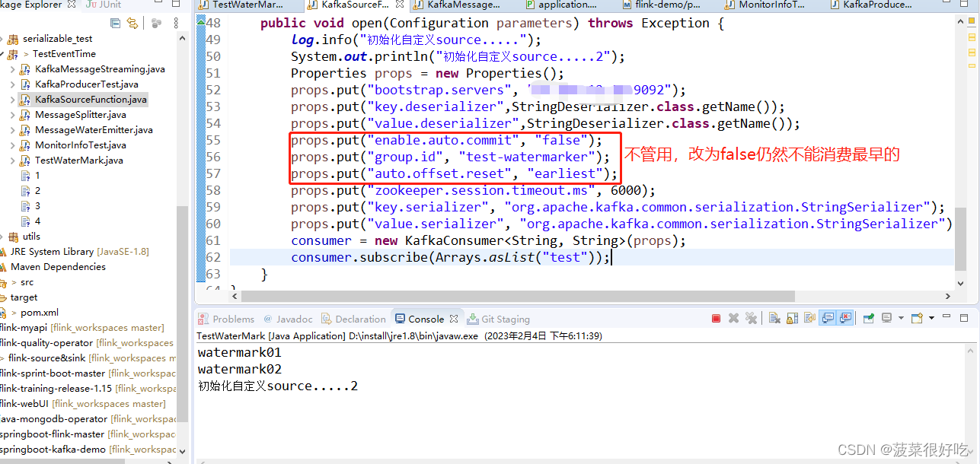The width and height of the screenshot is (980, 464).
Task: Open the Display Selected Console dropdown
Action: (x=900, y=318)
